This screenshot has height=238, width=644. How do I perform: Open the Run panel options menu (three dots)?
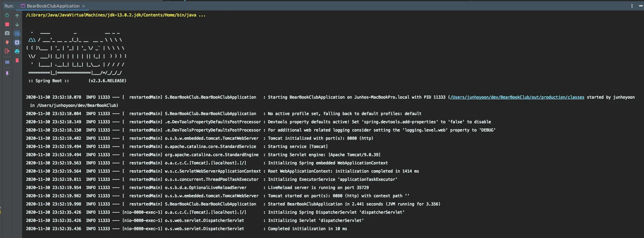click(632, 6)
